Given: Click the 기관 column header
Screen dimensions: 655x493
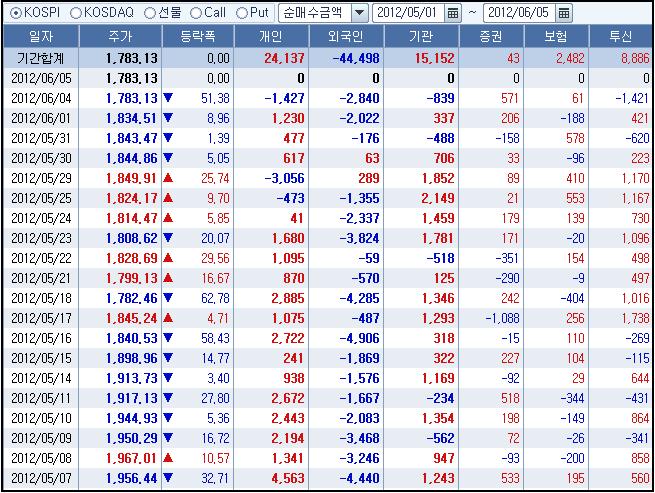Looking at the screenshot, I should tap(421, 36).
